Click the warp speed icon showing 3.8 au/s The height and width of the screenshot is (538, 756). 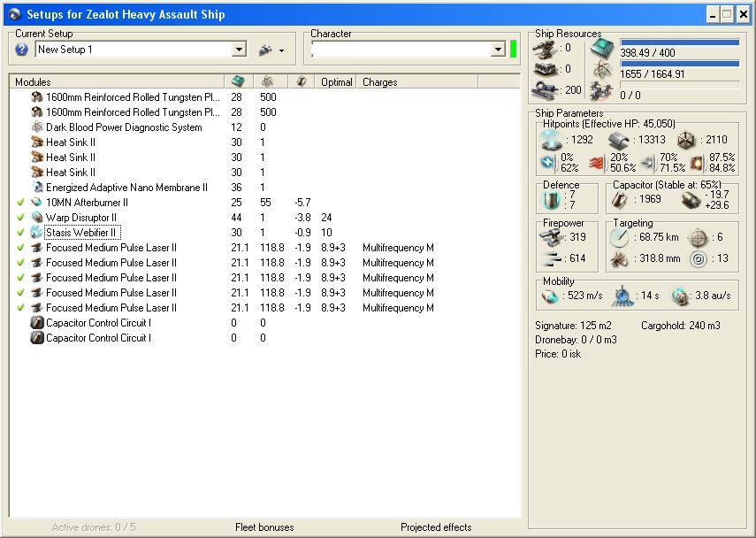click(x=680, y=296)
